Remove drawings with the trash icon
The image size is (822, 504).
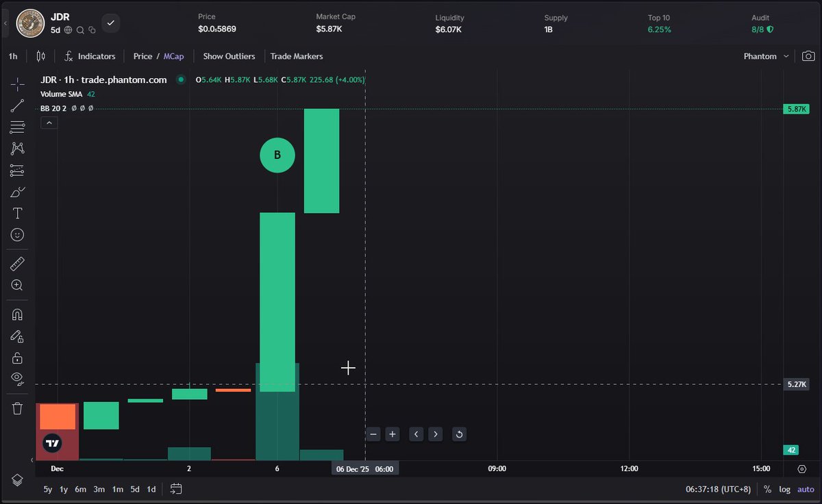(17, 408)
